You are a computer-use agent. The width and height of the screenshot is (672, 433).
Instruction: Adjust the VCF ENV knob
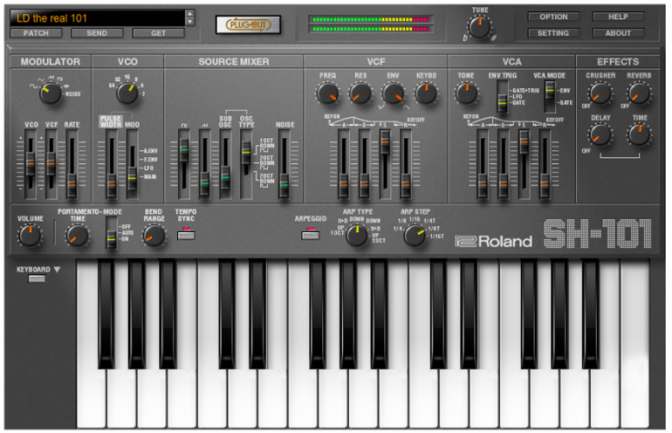pos(393,94)
